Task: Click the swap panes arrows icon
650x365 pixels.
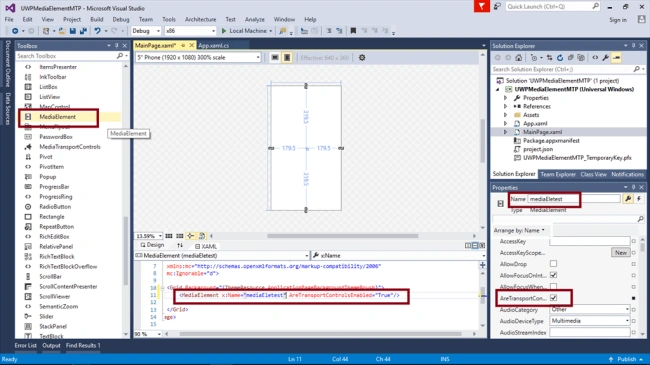Action: [x=180, y=246]
